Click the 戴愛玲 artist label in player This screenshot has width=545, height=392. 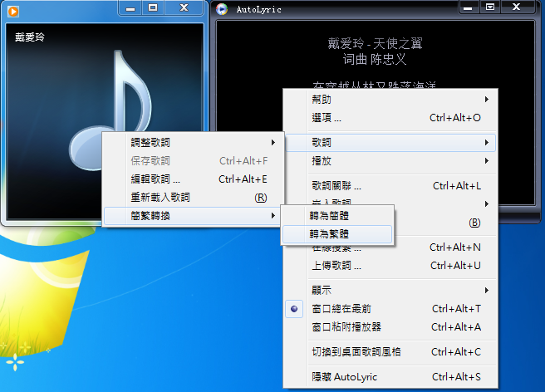pos(30,37)
